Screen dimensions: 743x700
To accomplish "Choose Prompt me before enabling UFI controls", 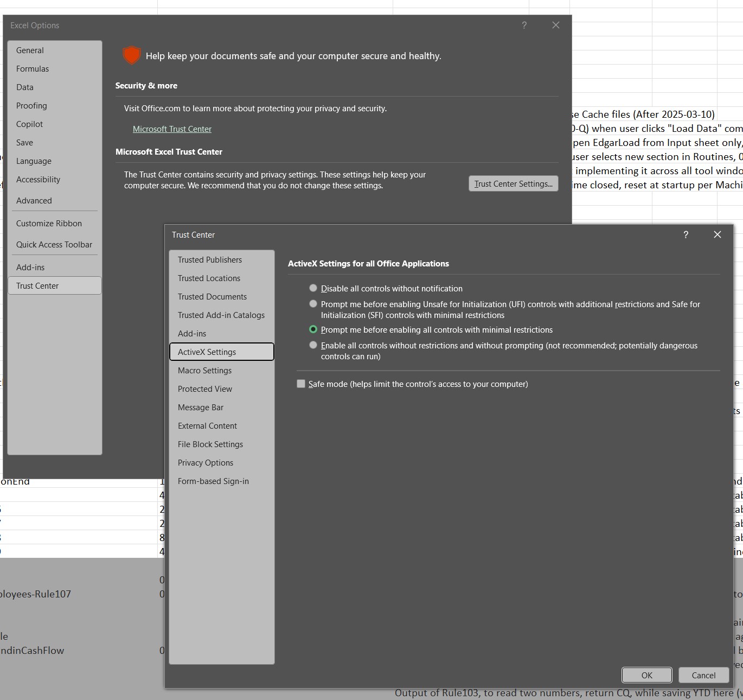I will point(313,304).
